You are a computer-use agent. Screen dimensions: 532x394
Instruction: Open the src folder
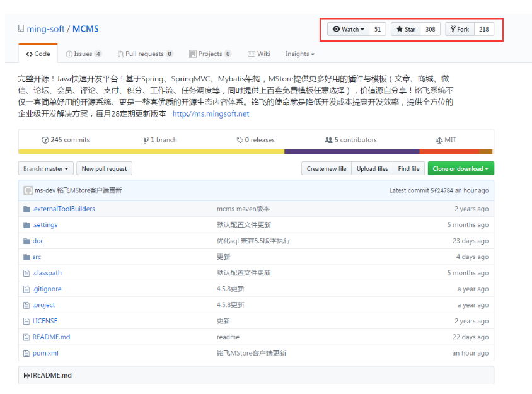(37, 257)
